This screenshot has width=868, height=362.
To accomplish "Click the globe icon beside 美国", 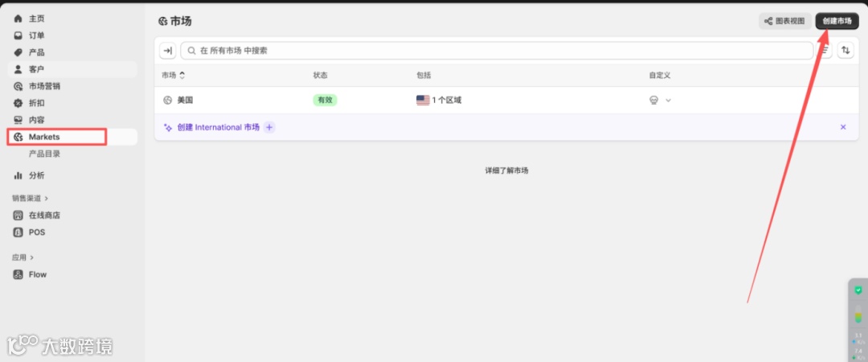I will (x=168, y=101).
